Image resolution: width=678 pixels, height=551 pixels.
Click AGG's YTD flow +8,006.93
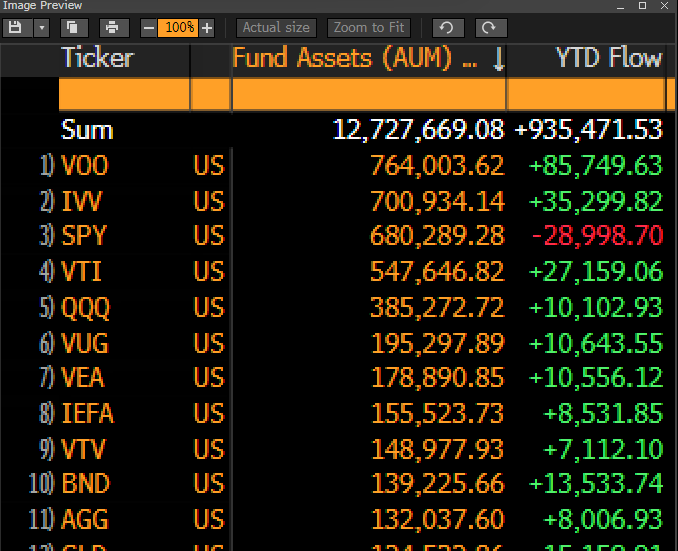[x=603, y=520]
